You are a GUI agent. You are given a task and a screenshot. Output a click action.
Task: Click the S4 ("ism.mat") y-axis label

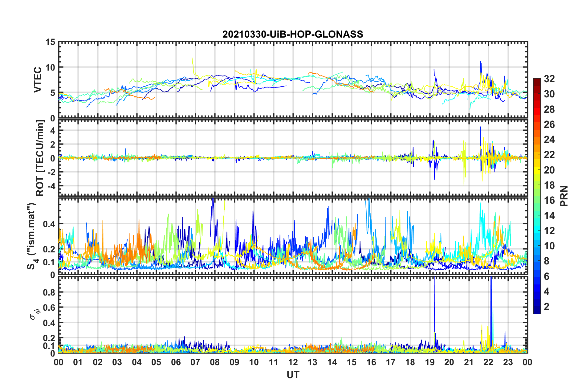[x=32, y=236]
